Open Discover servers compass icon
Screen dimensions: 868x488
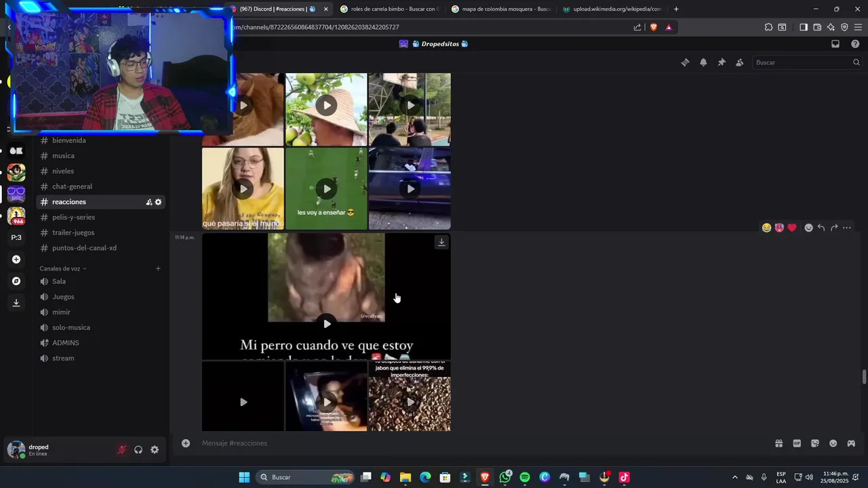[x=16, y=281]
